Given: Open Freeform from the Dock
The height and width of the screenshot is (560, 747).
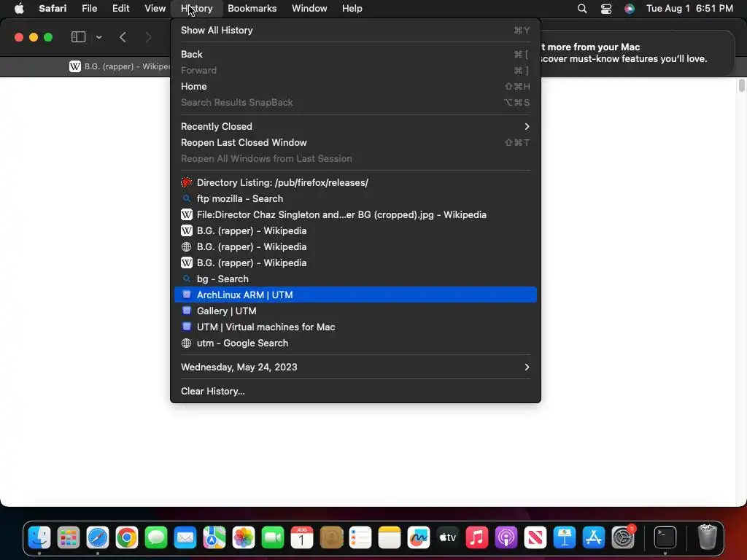Looking at the screenshot, I should [419, 537].
